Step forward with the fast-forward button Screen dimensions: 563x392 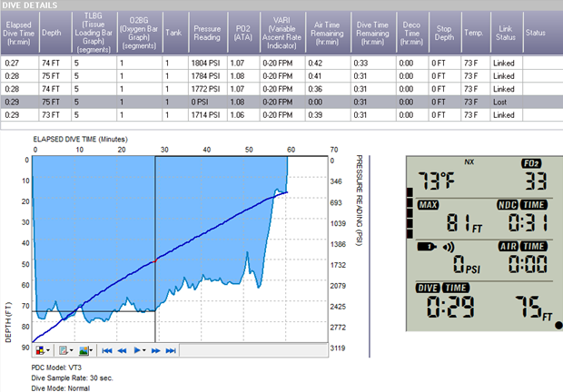click(156, 349)
